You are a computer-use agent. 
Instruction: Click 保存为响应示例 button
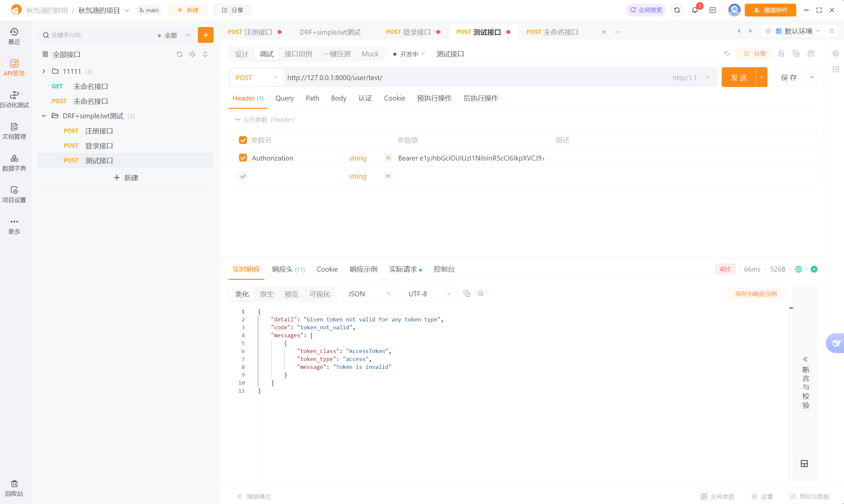(x=755, y=294)
